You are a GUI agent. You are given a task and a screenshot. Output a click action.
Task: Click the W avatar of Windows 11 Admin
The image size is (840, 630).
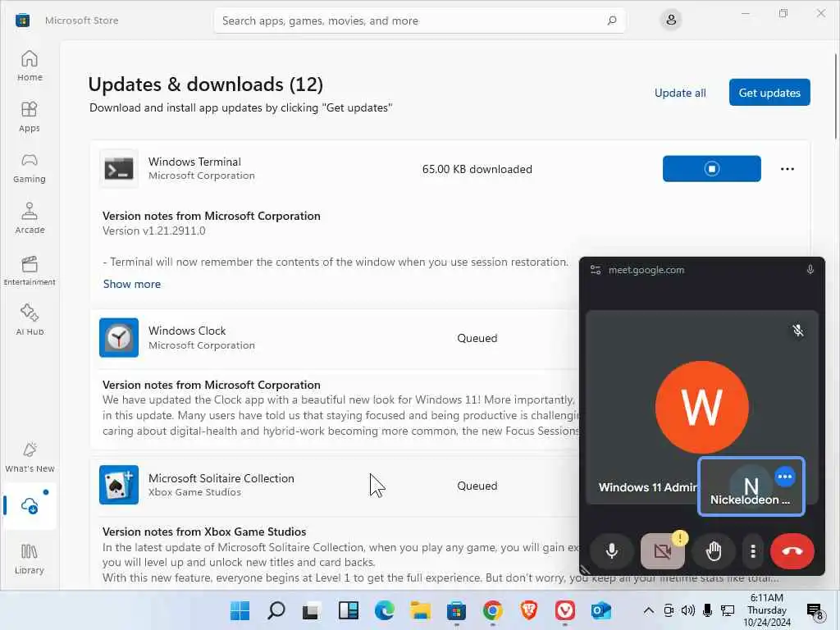pos(702,407)
